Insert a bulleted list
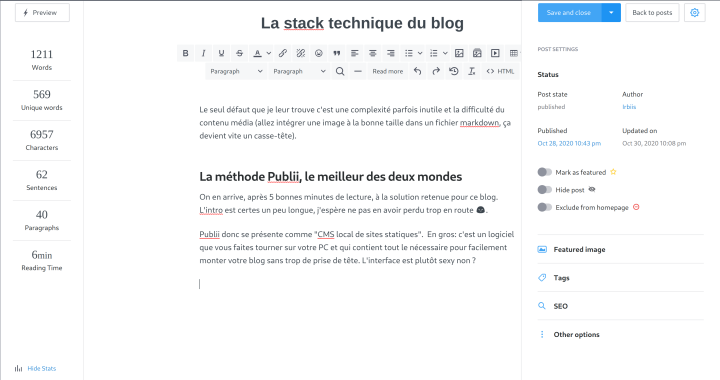720x380 pixels. tap(409, 53)
